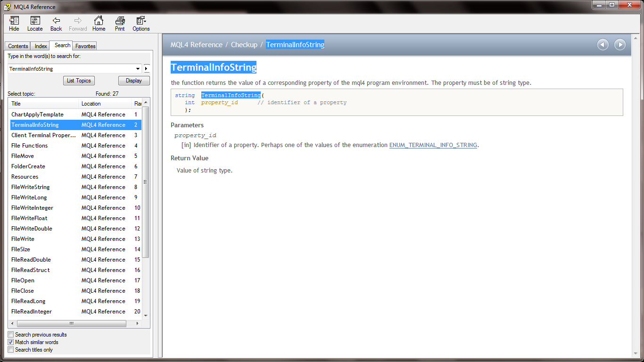Select FileReadDouble topic
This screenshot has height=362, width=644.
(75, 260)
